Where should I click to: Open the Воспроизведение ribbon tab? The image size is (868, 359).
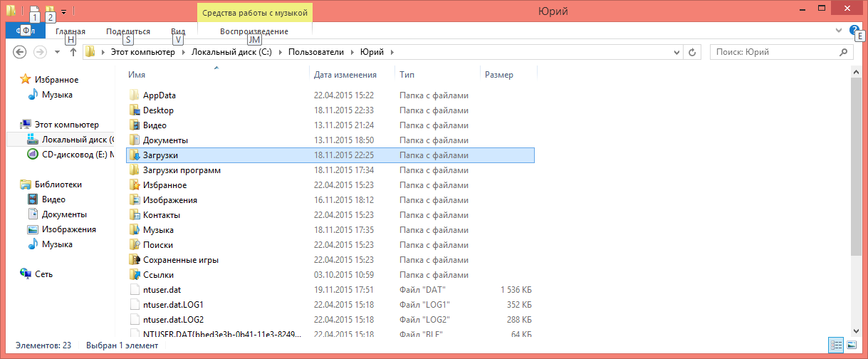pyautogui.click(x=254, y=31)
